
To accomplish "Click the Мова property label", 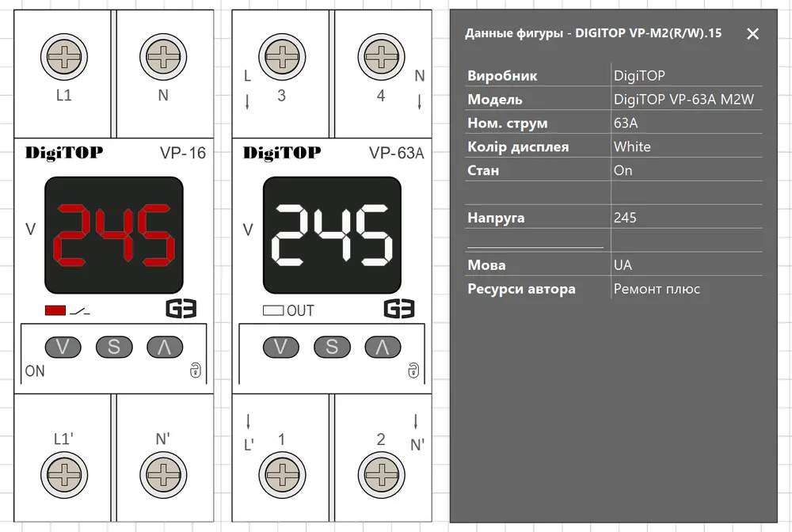I will 486,265.
